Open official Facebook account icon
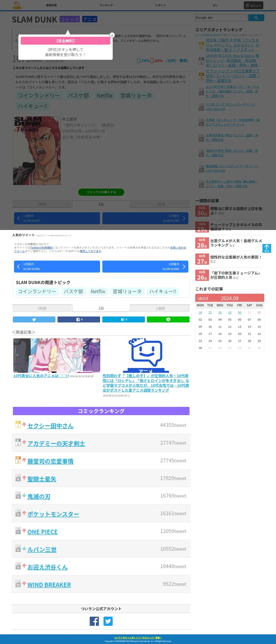Screen dimensions: 276x644 (x=94, y=621)
